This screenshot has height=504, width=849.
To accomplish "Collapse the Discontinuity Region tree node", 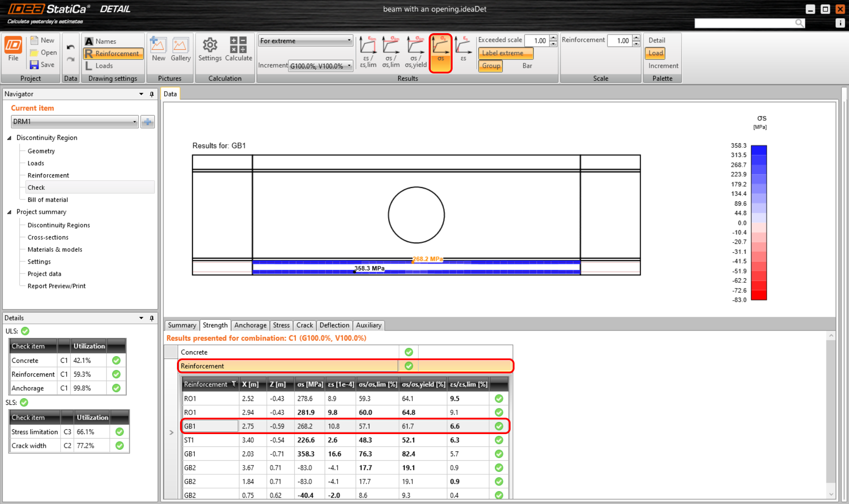I will 9,138.
